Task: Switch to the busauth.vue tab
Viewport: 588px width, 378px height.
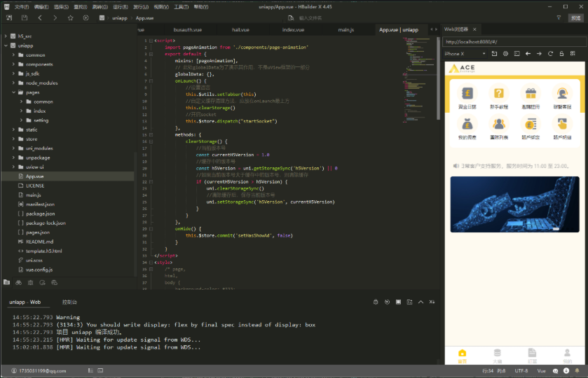Action: coord(188,29)
